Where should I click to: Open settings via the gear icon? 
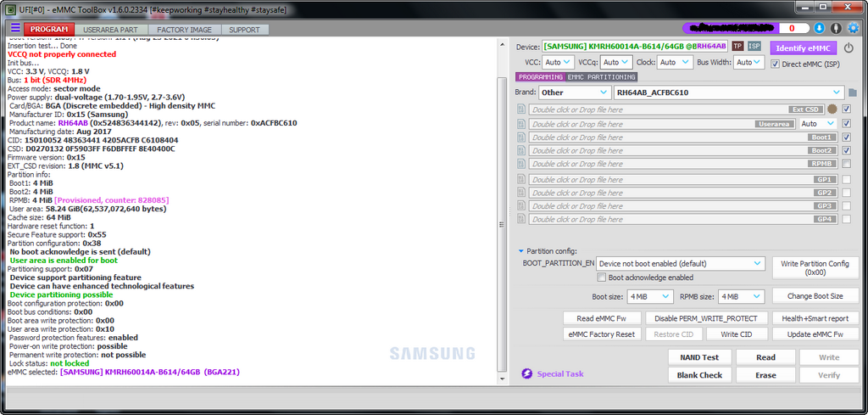click(x=854, y=28)
